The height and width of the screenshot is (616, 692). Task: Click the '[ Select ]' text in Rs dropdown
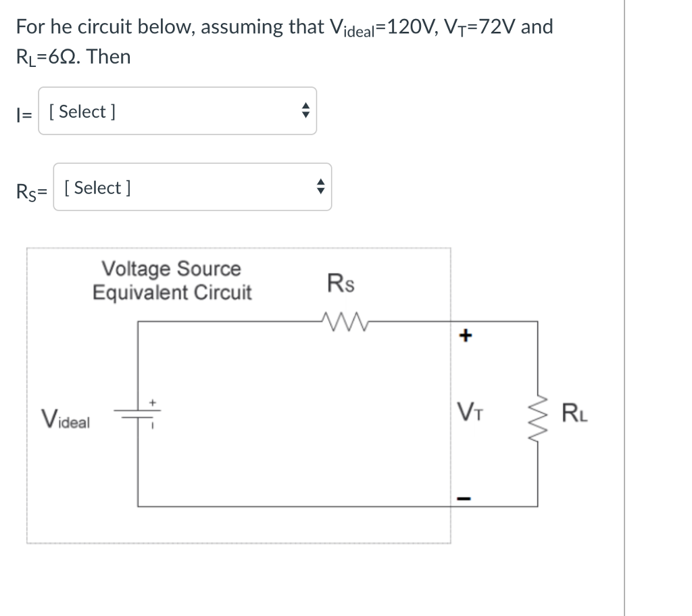click(x=97, y=188)
